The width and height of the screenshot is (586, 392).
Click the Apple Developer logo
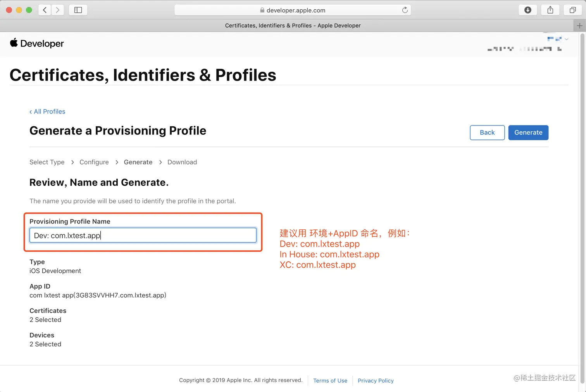pos(37,43)
